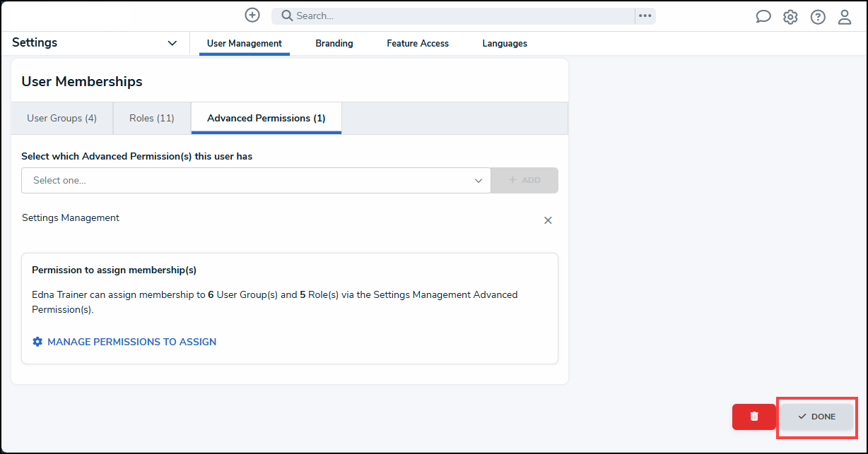Click the search magnifier icon

pos(287,16)
